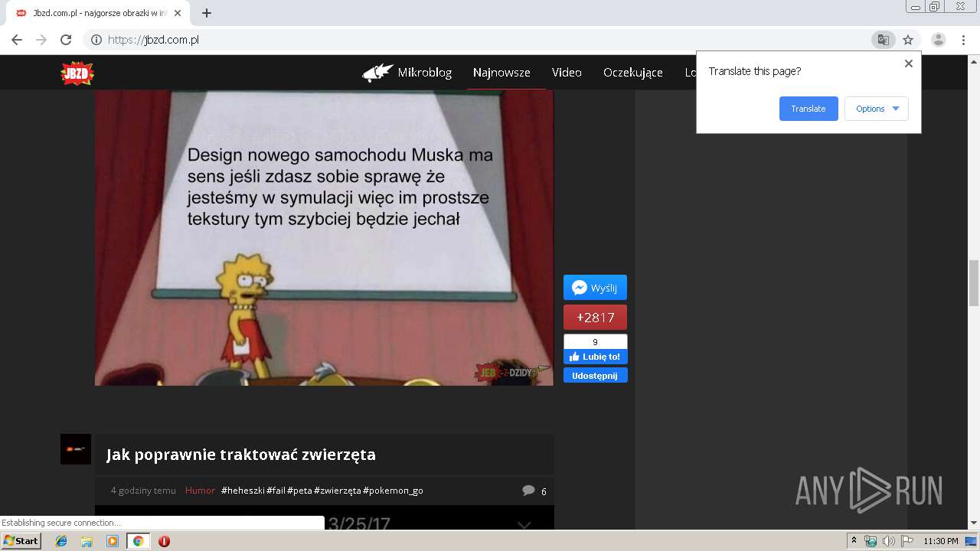Viewport: 980px width, 551px height.
Task: Click the #fail tag
Action: tap(276, 491)
